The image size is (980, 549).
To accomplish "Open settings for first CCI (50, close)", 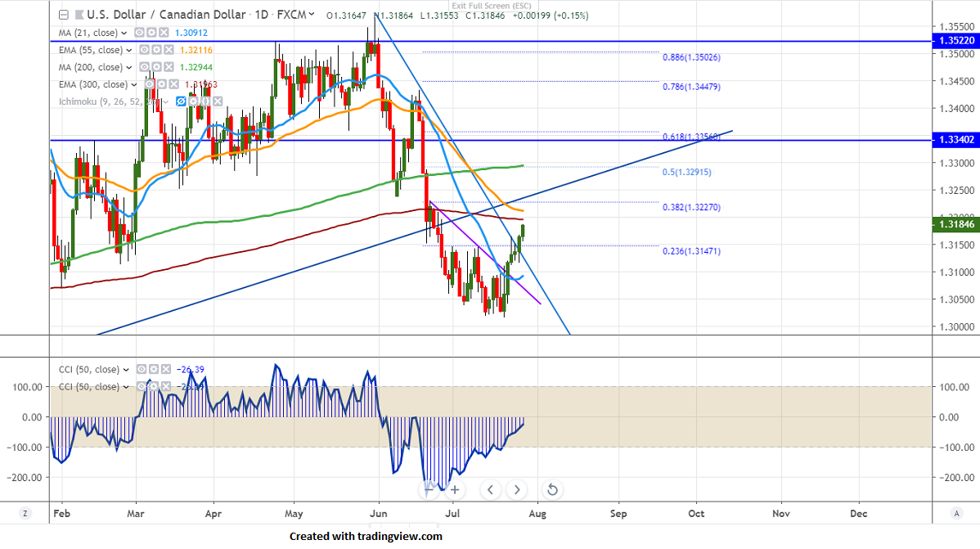I will 154,370.
